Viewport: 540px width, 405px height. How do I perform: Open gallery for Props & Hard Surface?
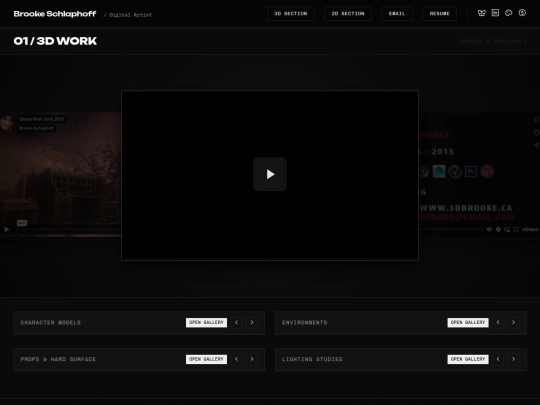(x=206, y=359)
